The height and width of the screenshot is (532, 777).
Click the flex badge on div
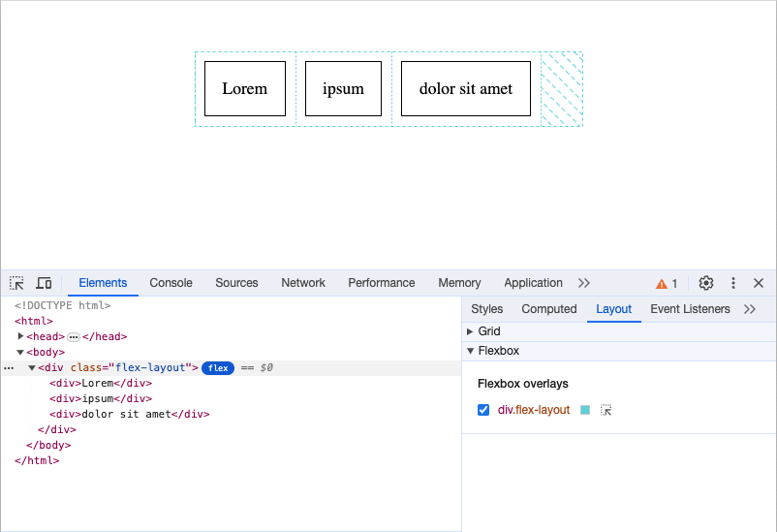(217, 368)
